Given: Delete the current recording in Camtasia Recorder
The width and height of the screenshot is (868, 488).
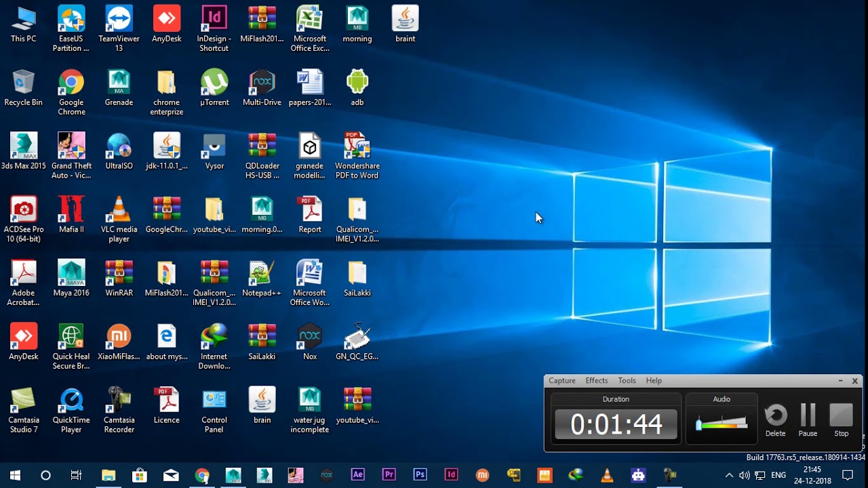Looking at the screenshot, I should point(776,420).
